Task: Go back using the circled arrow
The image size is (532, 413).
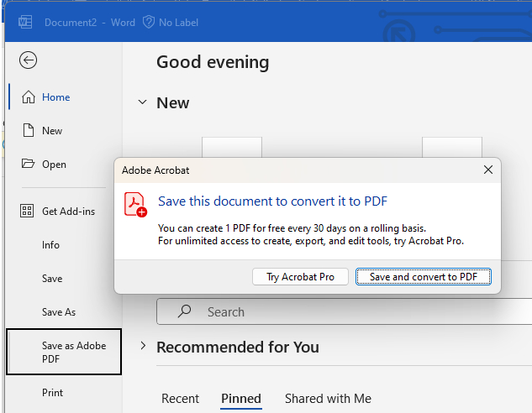Action: click(x=29, y=60)
